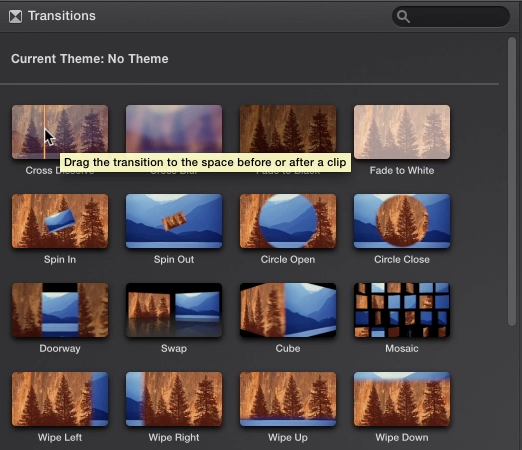Image resolution: width=522 pixels, height=450 pixels.
Task: Select the Cube transition thumbnail
Action: 288,310
